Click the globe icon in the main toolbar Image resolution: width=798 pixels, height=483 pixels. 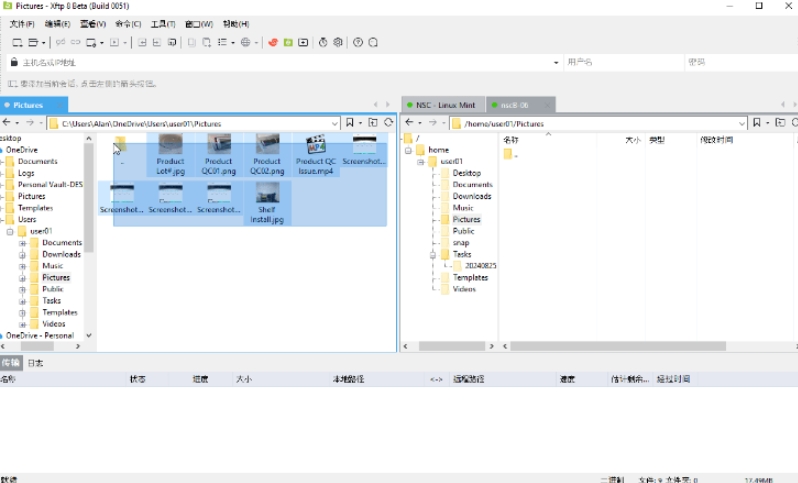point(244,42)
